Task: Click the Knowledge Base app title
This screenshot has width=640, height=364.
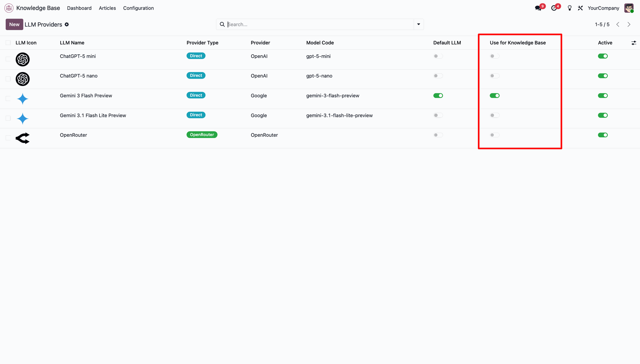Action: click(38, 8)
